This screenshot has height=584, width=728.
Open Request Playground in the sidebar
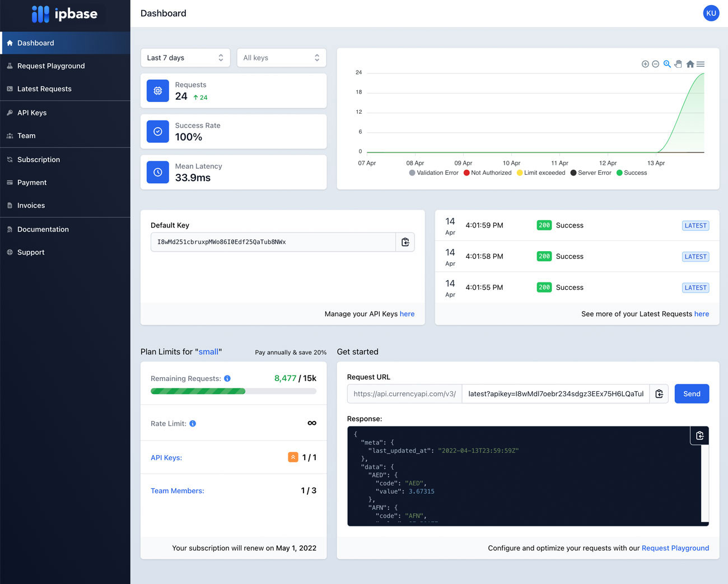51,66
